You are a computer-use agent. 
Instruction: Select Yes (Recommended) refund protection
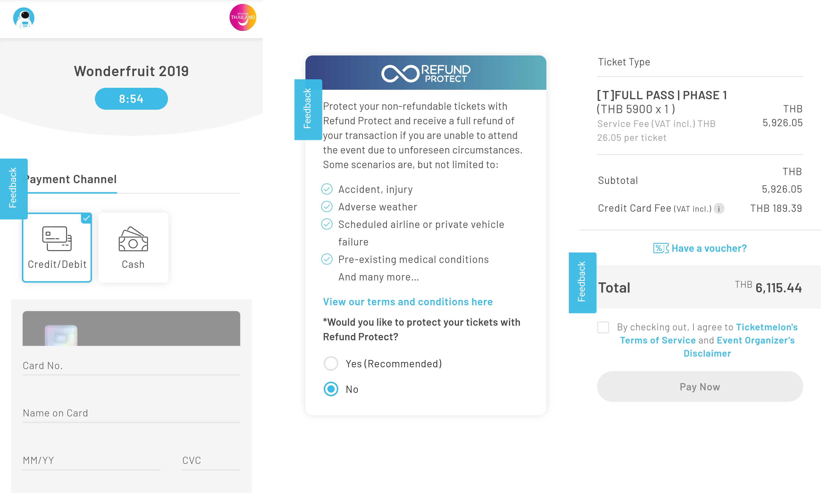331,363
